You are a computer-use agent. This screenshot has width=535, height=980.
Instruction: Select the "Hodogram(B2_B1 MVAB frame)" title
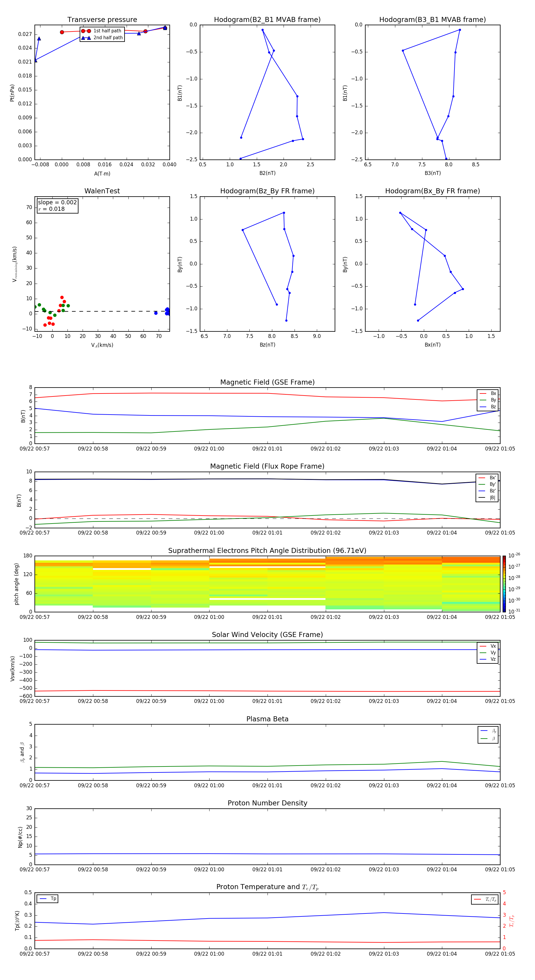click(267, 19)
